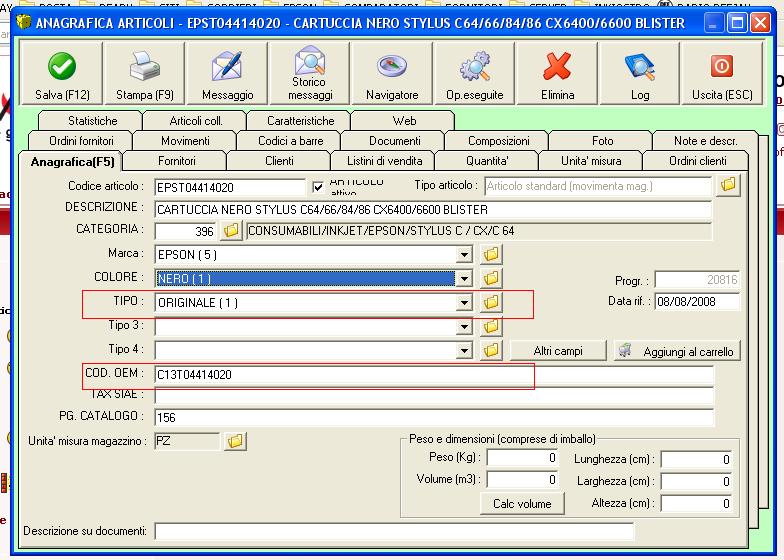The height and width of the screenshot is (560, 784).
Task: Expand the TIPO ORIGINALE dropdown
Action: (x=464, y=302)
